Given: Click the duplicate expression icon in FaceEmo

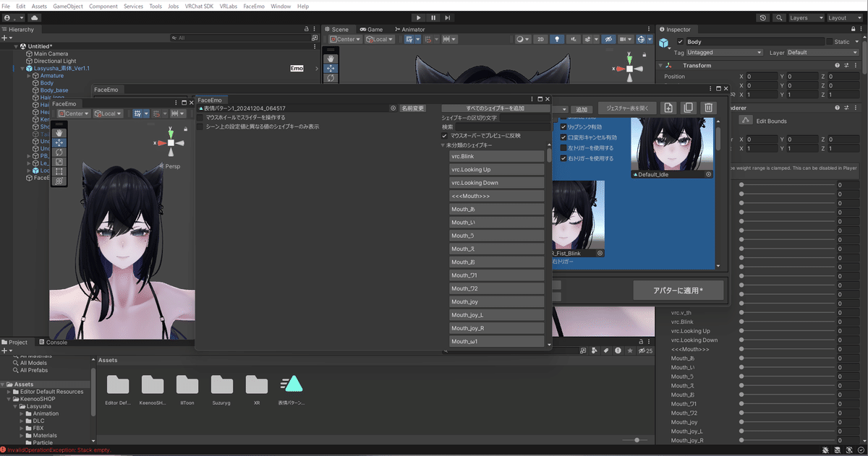Looking at the screenshot, I should coord(689,108).
